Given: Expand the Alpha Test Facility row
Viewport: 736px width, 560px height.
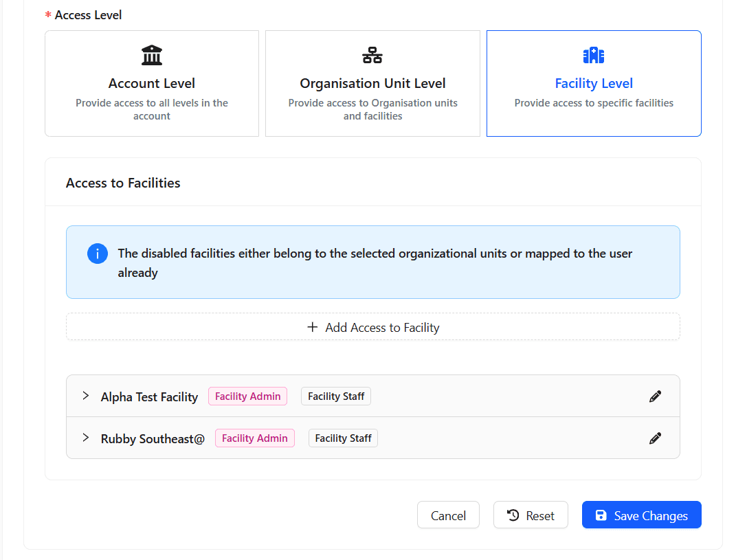Looking at the screenshot, I should pos(86,396).
